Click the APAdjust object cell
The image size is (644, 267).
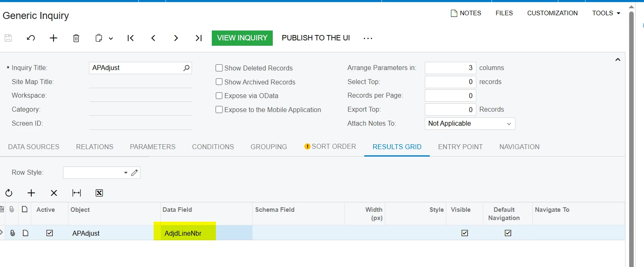click(114, 233)
